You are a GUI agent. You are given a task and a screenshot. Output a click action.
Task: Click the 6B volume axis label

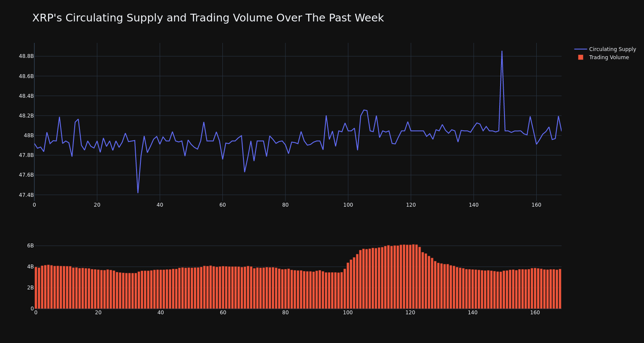(30, 246)
